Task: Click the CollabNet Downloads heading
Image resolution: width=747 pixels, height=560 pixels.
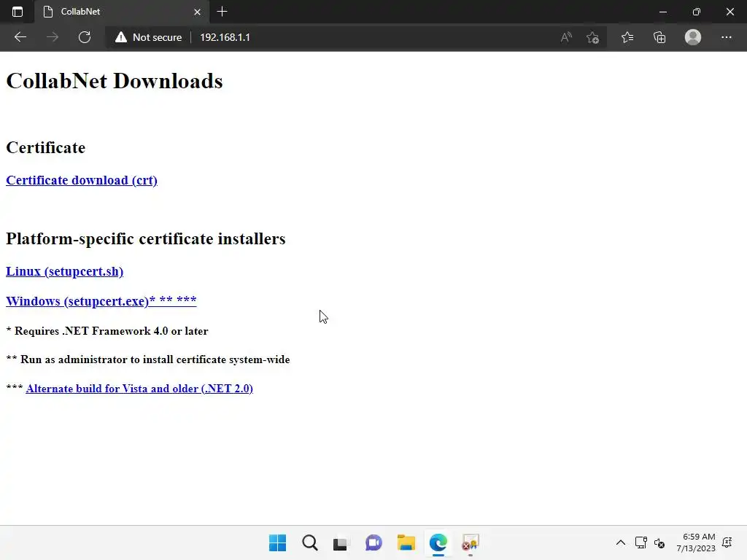Action: (115, 80)
